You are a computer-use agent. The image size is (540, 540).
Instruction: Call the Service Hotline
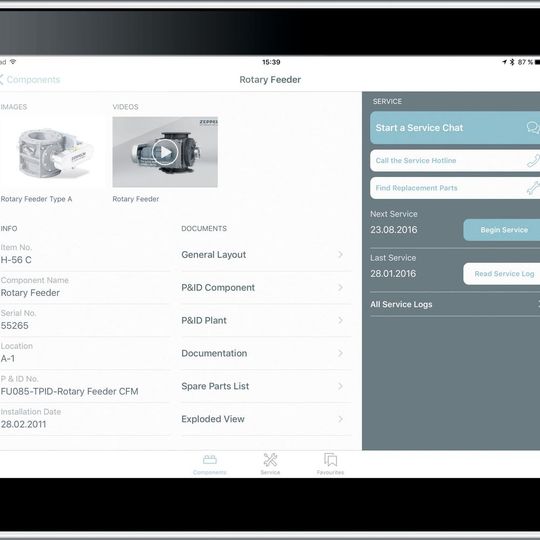click(455, 160)
